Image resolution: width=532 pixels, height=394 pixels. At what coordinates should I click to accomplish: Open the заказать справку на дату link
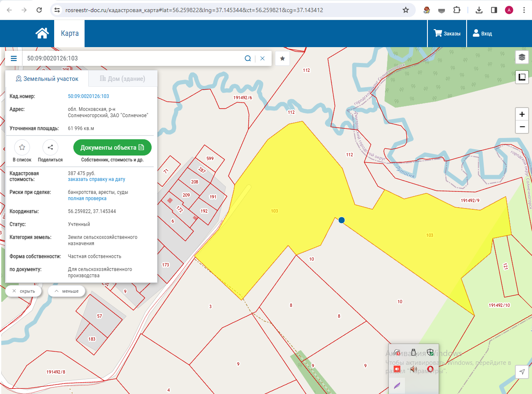point(96,179)
